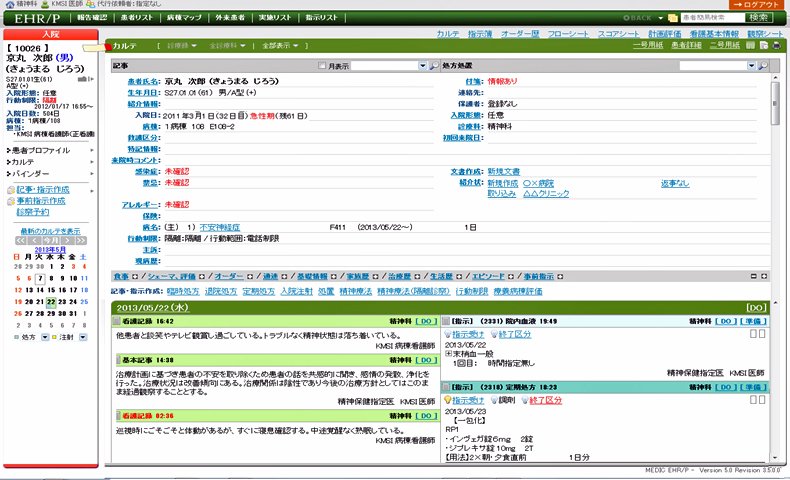Viewport: 790px width, 480px height.
Task: Click the yellow bulb before 指示受け in 定期処方
Action: coord(447,400)
